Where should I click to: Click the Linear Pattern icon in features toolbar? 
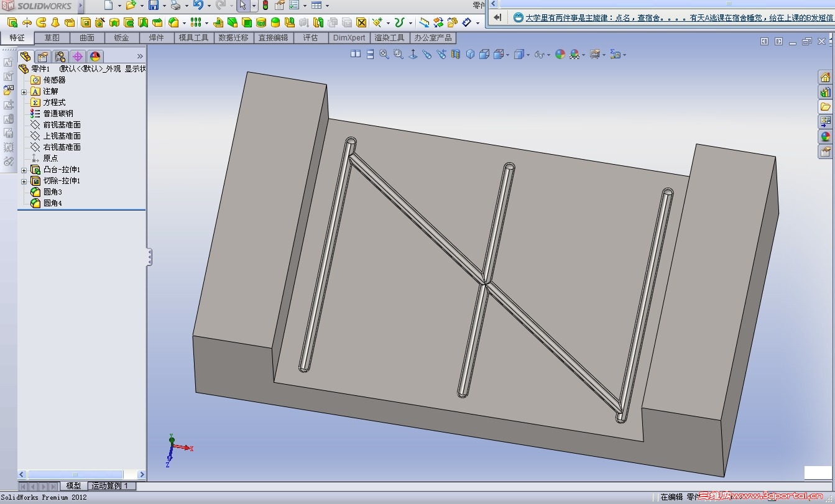click(195, 22)
